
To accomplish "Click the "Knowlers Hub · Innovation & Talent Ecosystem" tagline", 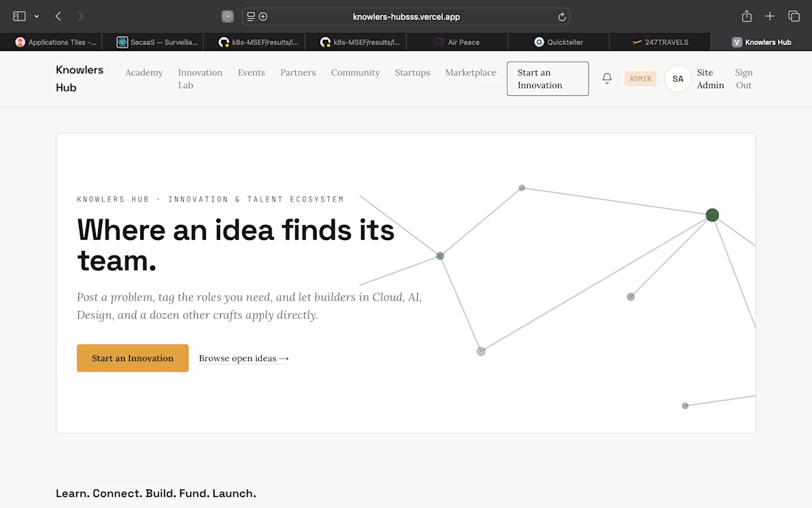I will click(210, 199).
